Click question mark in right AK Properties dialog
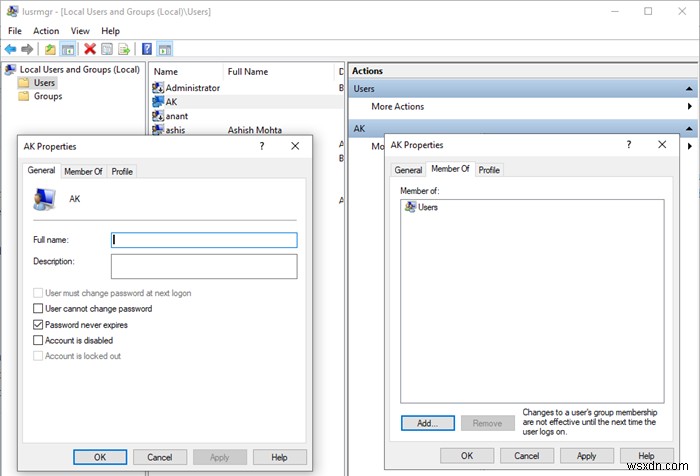Screen dimensions: 700x476 [x=629, y=144]
